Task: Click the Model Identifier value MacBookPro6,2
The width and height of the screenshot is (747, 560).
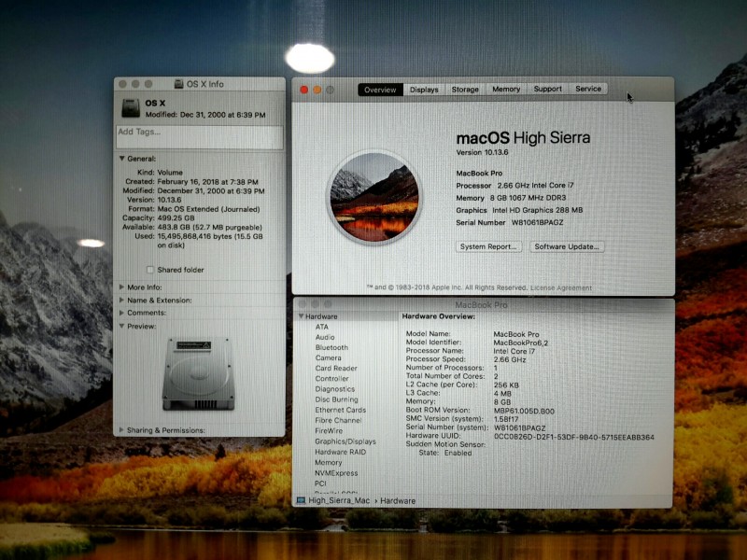Action: 520,343
